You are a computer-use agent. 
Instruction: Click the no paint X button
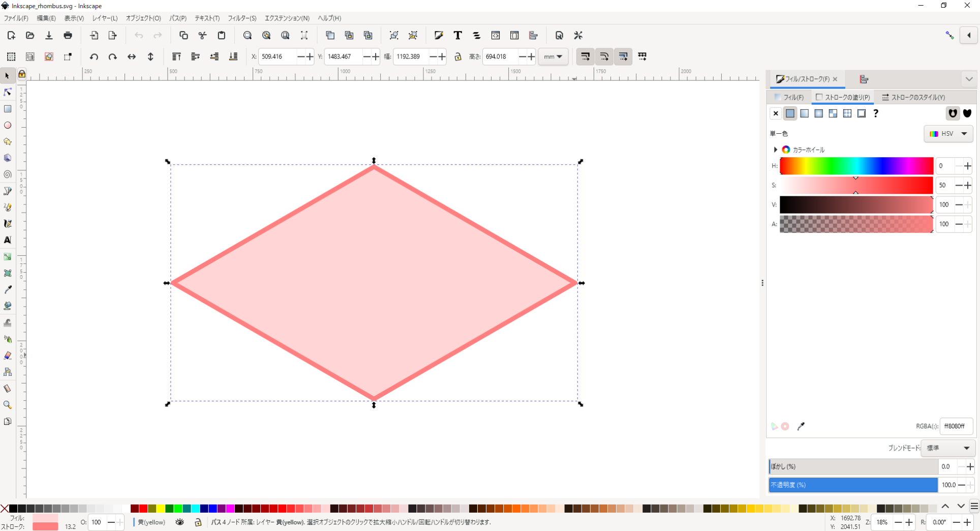tap(776, 113)
